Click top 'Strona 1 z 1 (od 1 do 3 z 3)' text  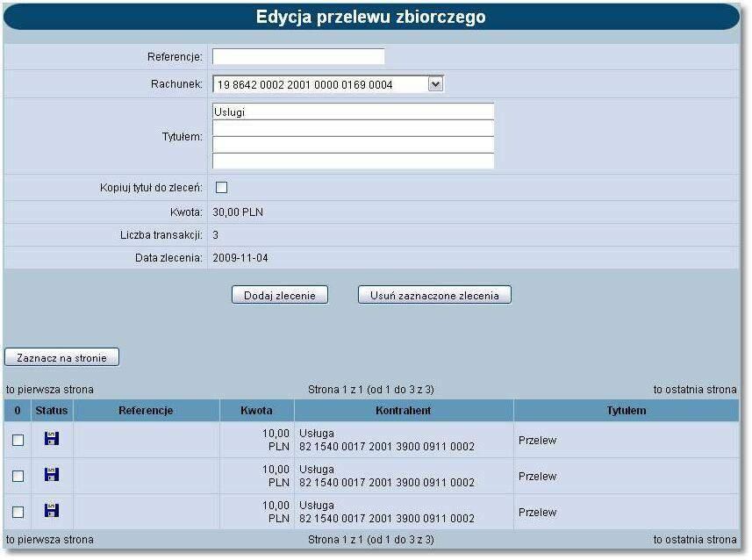pos(370,390)
